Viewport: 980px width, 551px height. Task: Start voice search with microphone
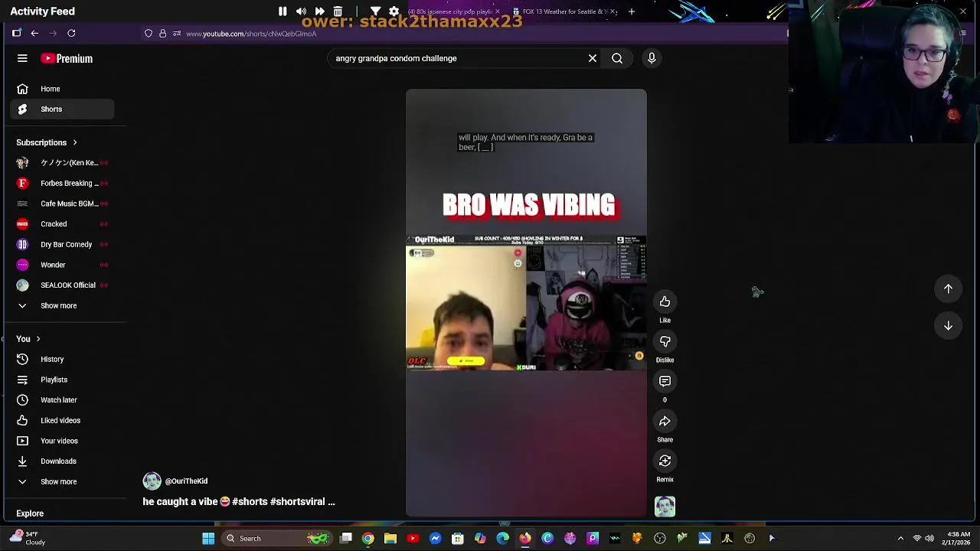point(652,58)
